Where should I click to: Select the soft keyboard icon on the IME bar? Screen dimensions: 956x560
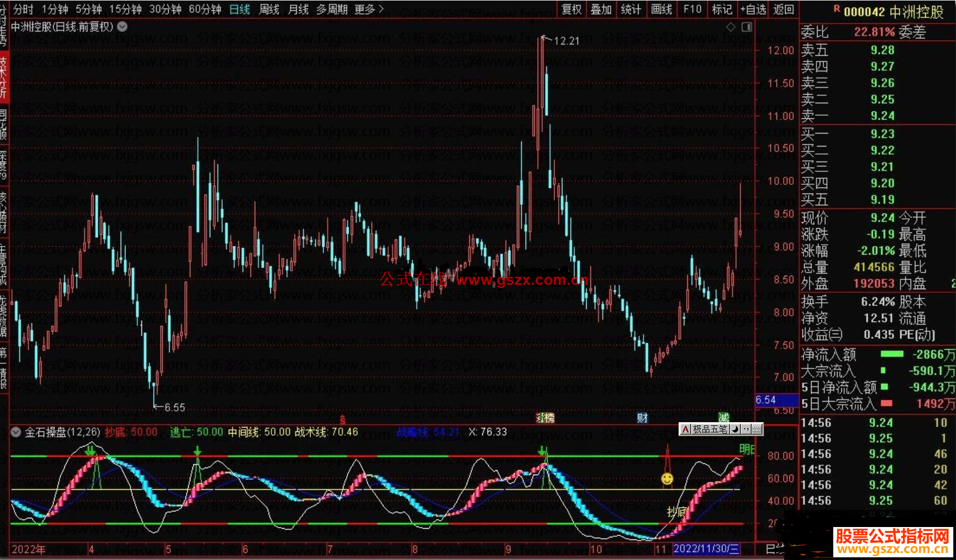click(757, 429)
